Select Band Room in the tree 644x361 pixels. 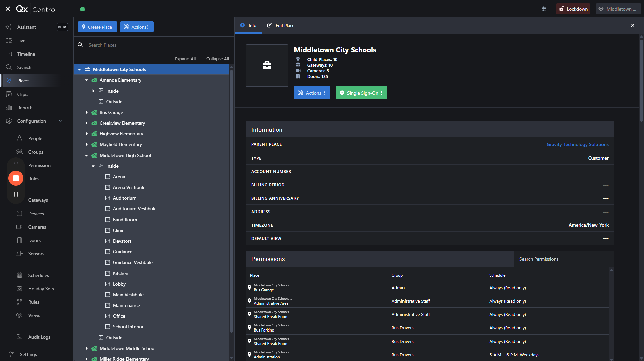coord(125,220)
